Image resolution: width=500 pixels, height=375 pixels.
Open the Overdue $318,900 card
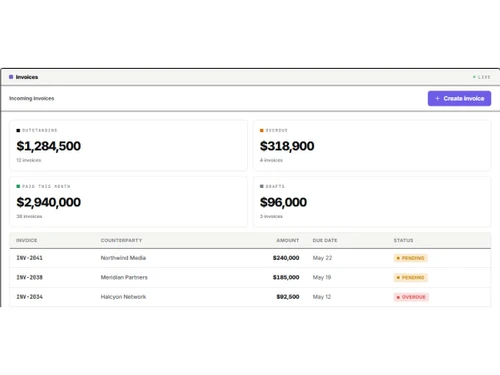click(372, 145)
